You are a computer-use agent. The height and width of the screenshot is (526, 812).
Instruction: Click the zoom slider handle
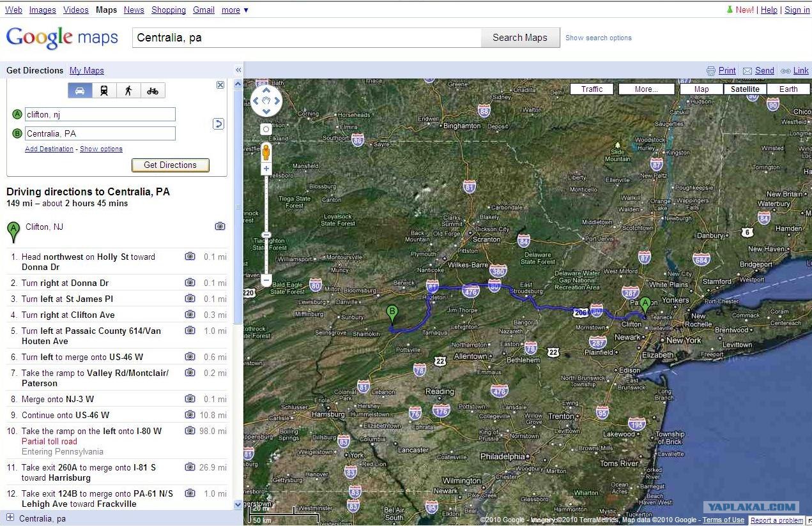(266, 236)
